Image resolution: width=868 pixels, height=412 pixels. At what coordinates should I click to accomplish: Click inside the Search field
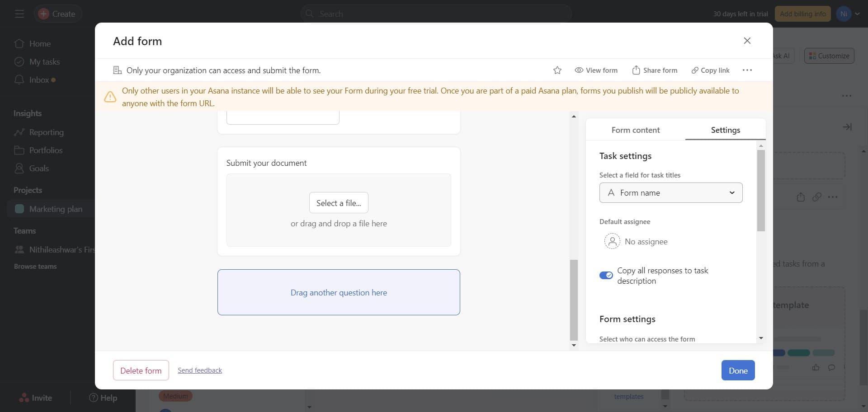[434, 14]
